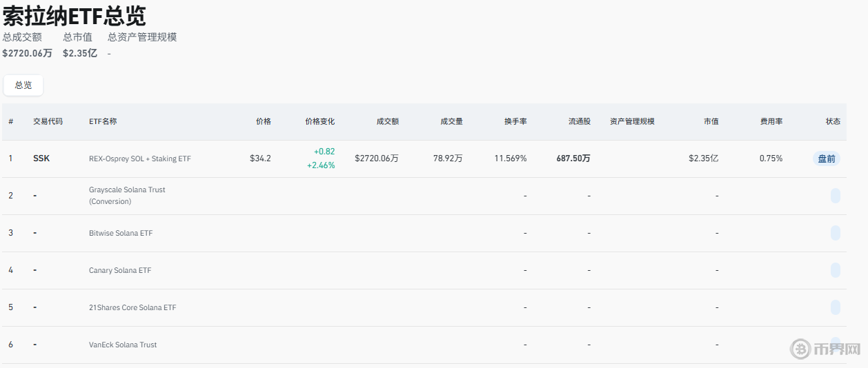Open the 总览 tab

tap(23, 85)
